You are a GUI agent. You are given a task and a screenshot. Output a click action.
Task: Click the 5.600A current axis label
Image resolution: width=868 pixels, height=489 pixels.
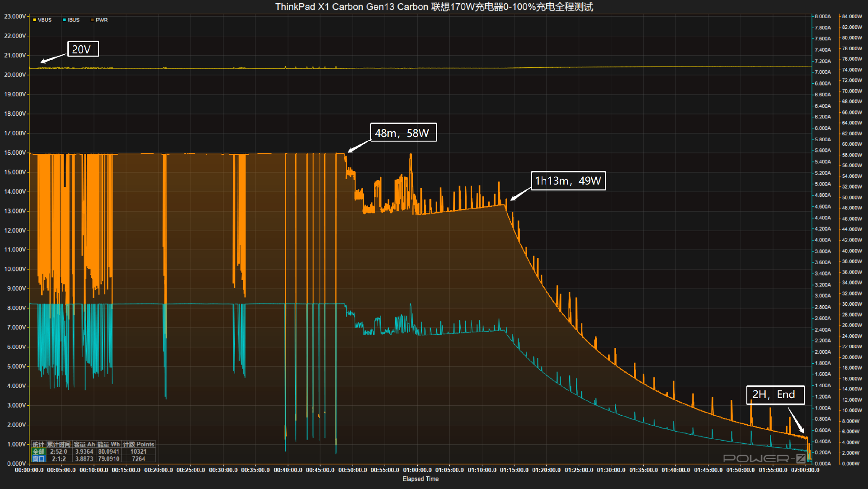click(823, 150)
